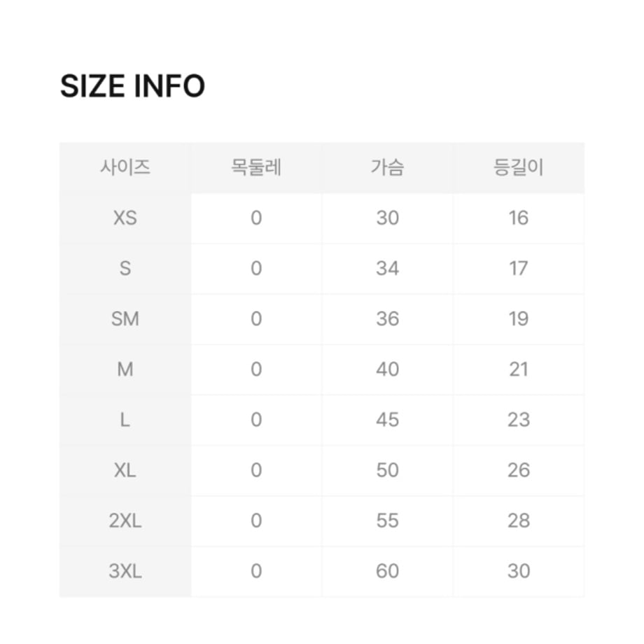644x644 pixels.
Task: Click back length value 28
Action: [x=518, y=521]
